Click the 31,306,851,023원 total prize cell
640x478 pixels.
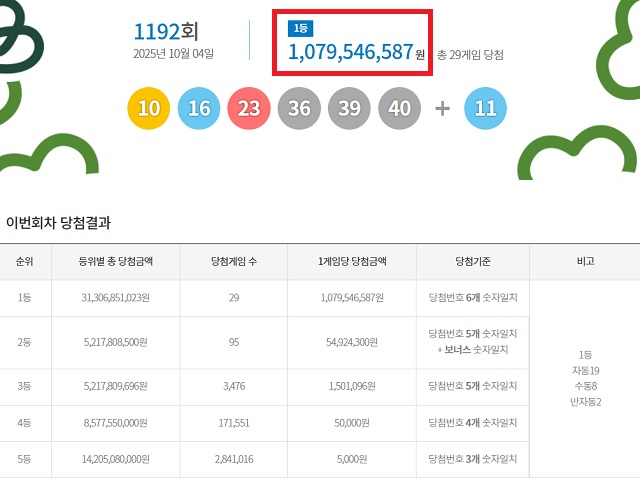click(115, 298)
